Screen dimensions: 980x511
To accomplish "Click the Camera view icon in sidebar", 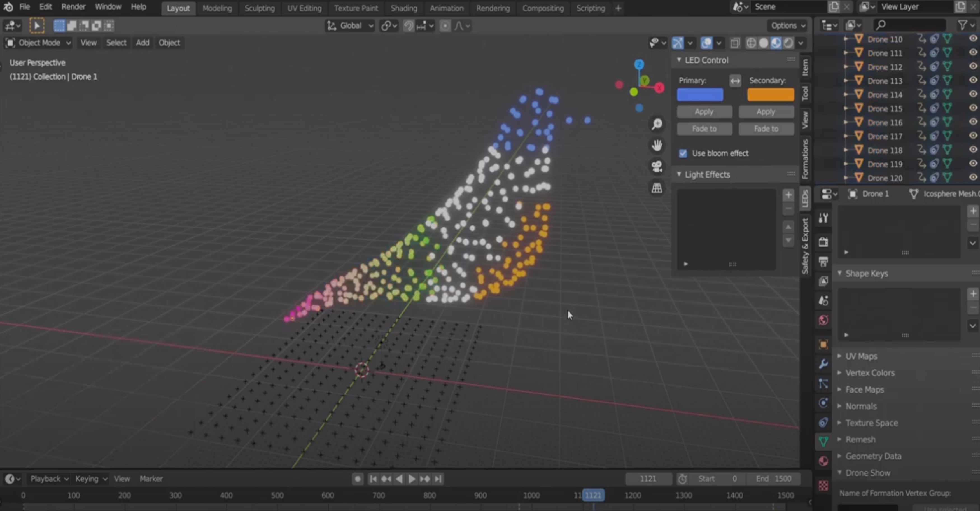I will coord(657,167).
